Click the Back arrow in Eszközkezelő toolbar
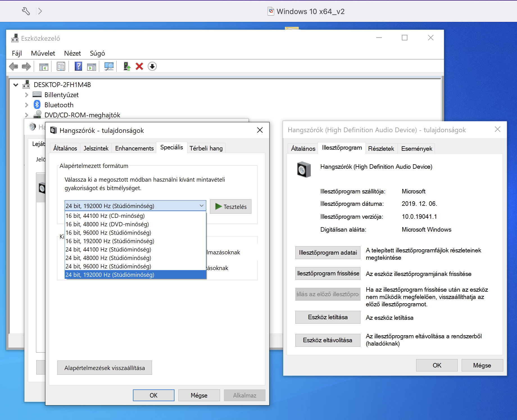Viewport: 517px width, 420px height. [x=13, y=67]
